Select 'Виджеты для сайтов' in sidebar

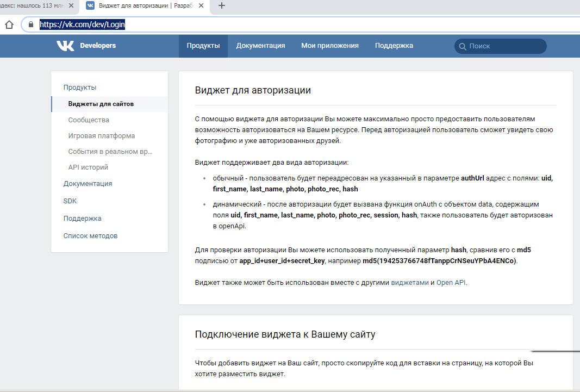109,104
